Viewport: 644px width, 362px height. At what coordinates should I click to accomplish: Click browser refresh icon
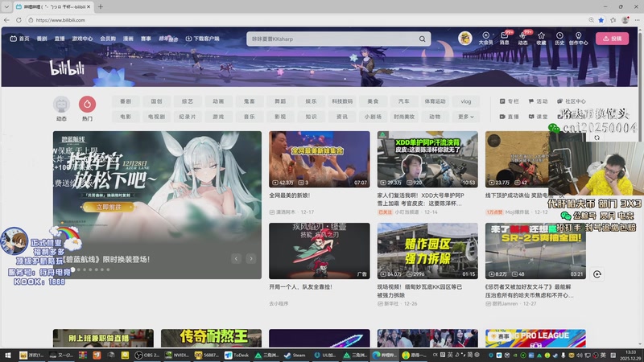coord(19,19)
